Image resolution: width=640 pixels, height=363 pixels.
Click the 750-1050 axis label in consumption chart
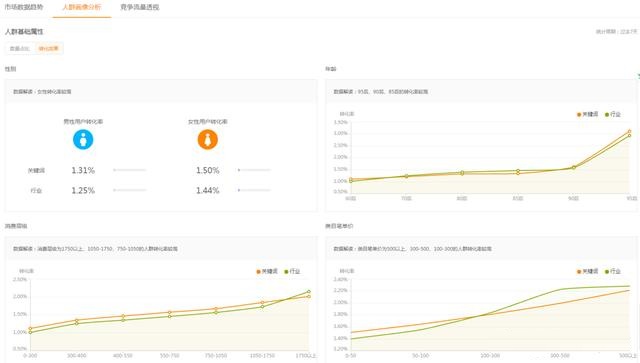pyautogui.click(x=216, y=356)
